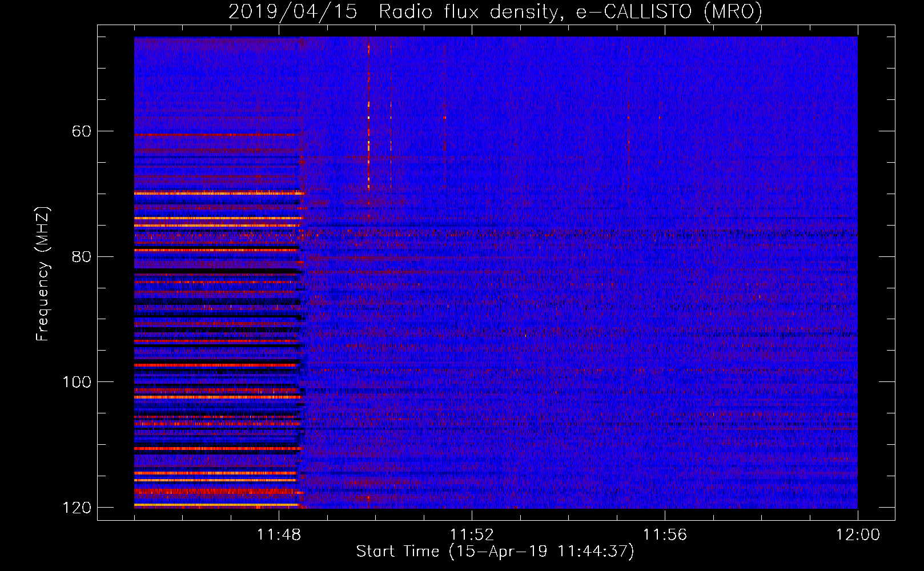This screenshot has height=571, width=924.
Task: Click the 11:56 time tick label
Action: coord(665,535)
